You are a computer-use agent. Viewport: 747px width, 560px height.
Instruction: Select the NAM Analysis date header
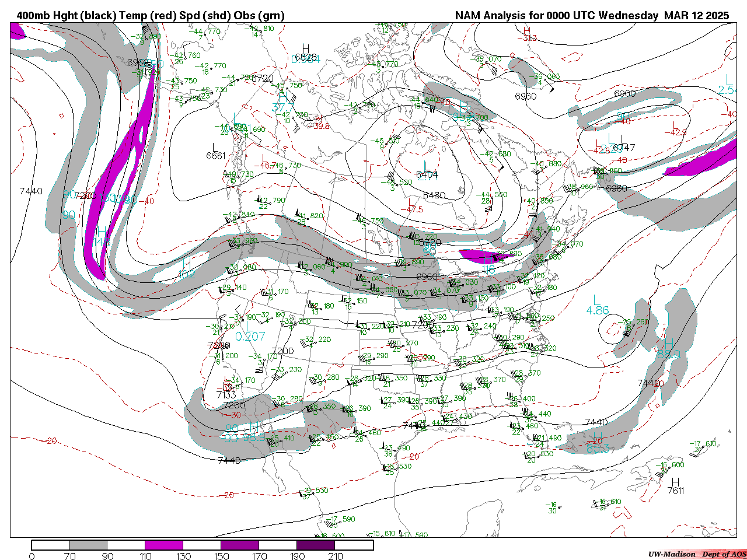pyautogui.click(x=592, y=16)
